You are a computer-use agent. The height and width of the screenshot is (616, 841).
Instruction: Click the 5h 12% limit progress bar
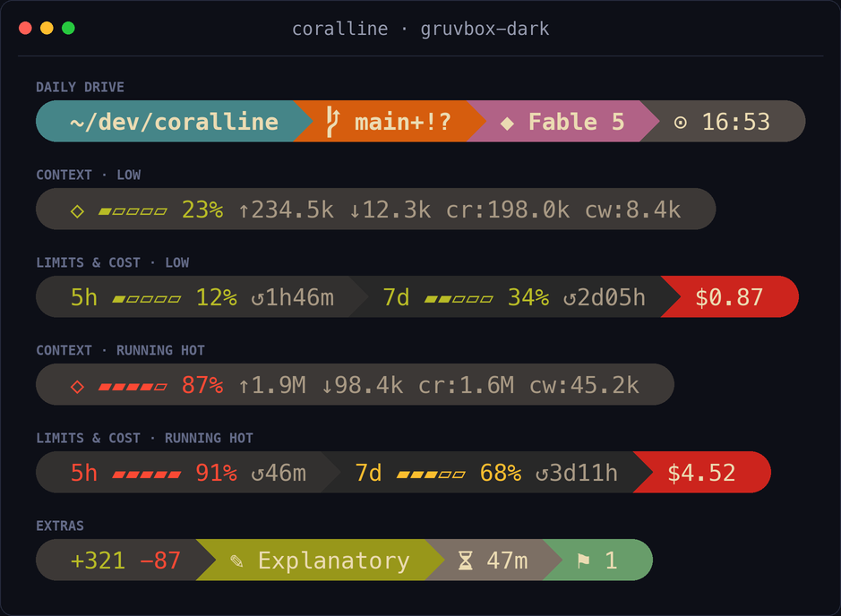(x=146, y=299)
